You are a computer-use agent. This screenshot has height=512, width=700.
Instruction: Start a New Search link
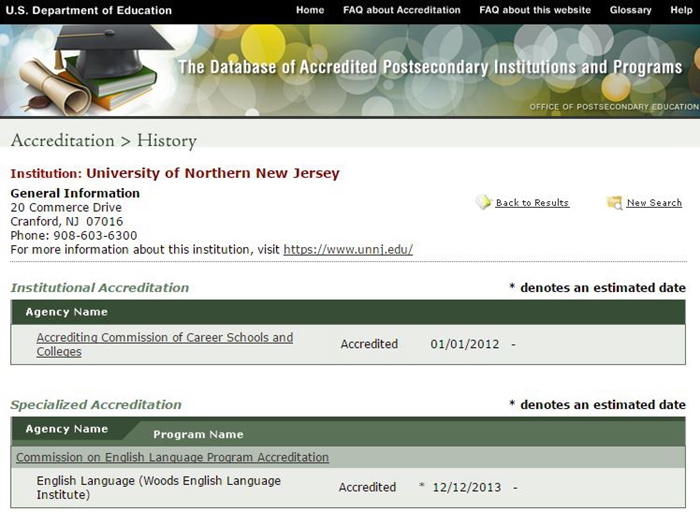coord(654,203)
